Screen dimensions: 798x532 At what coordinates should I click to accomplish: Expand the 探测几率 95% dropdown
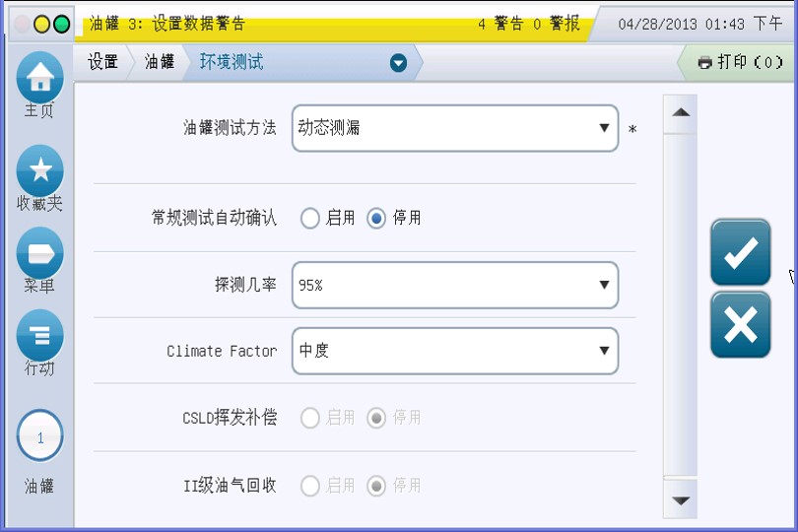454,285
